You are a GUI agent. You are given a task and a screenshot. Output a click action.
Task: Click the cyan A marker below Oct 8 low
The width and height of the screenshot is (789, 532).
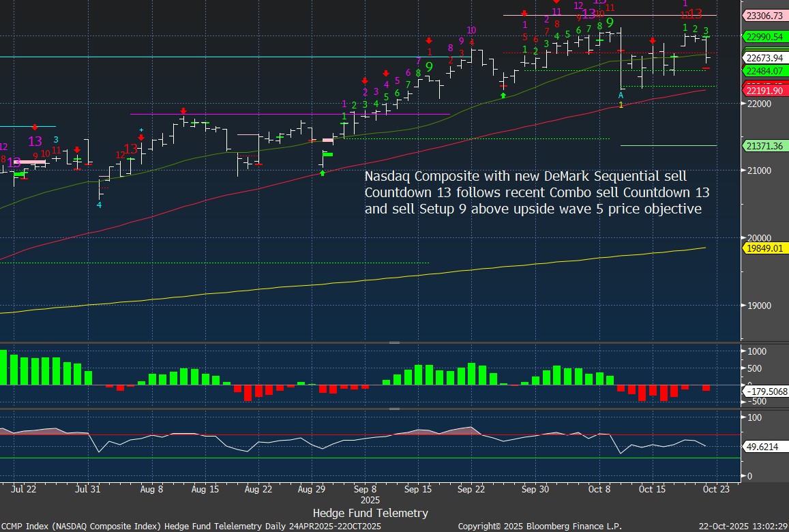621,96
